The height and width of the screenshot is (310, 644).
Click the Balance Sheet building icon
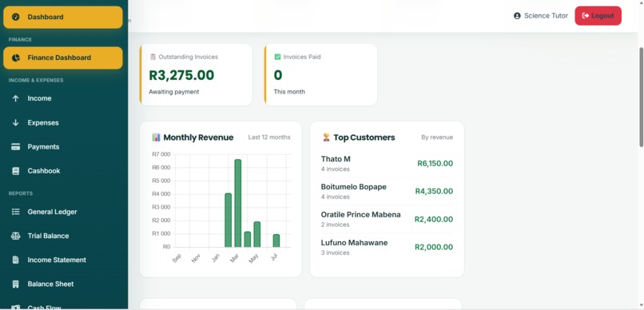point(16,284)
